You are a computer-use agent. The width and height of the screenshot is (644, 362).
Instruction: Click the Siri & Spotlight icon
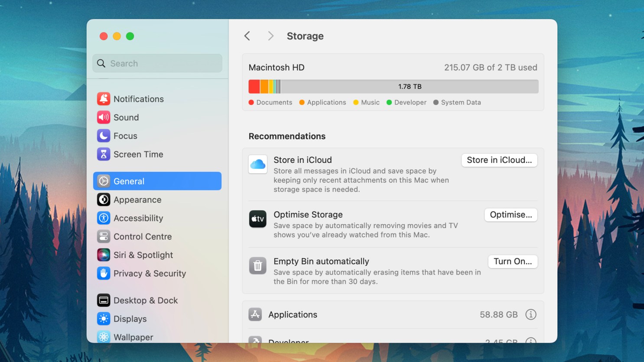[x=104, y=255]
